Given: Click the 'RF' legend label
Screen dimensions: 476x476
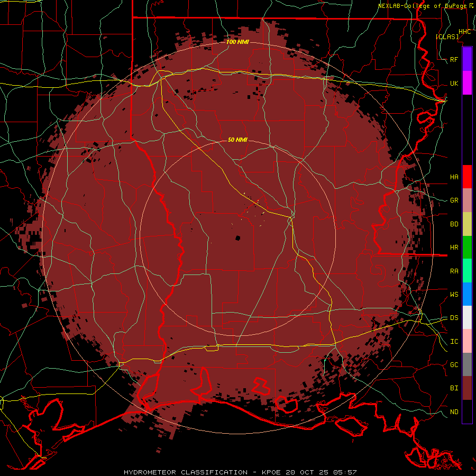Looking at the screenshot, I should [454, 59].
